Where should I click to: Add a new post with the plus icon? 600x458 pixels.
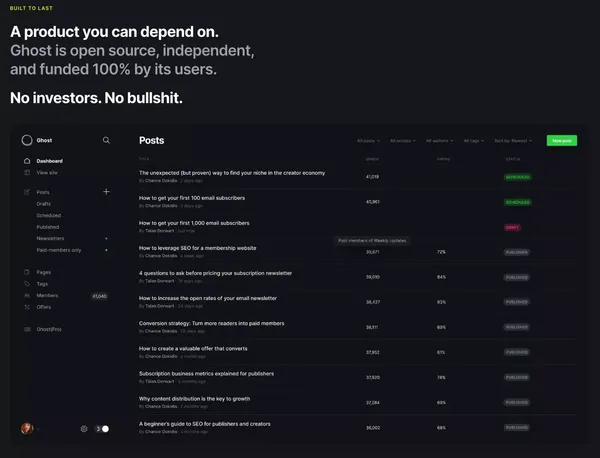tap(106, 192)
